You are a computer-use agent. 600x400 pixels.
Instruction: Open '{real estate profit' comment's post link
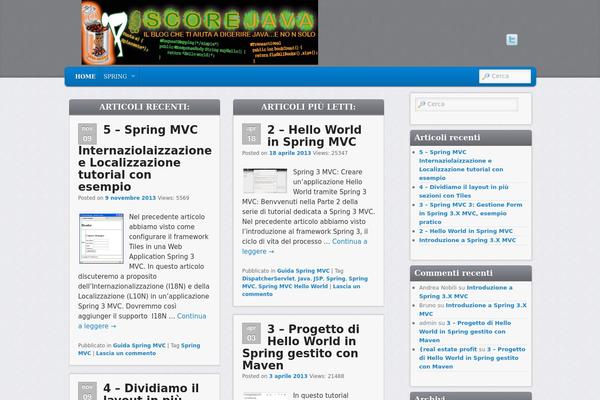472,358
